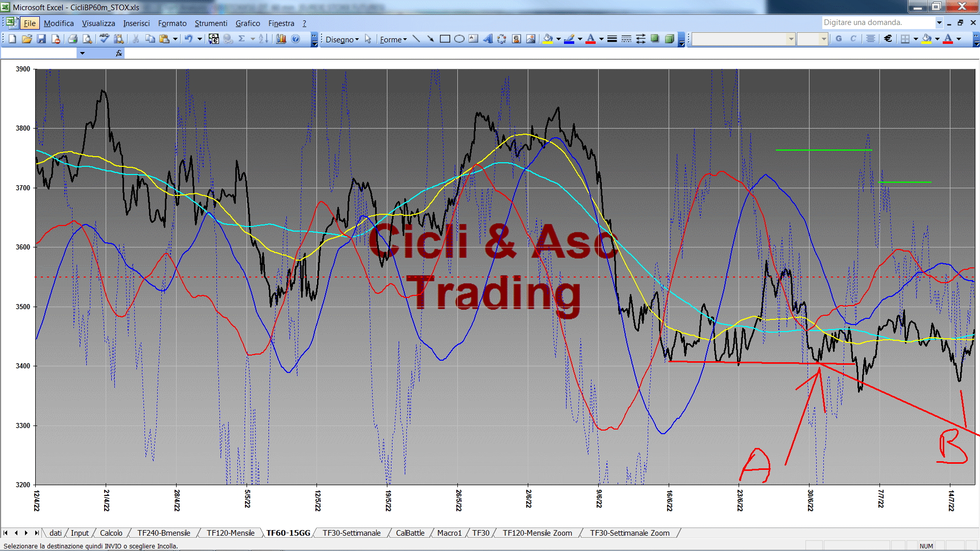980x551 pixels.
Task: Select the Arrow drawing tool
Action: (x=430, y=39)
